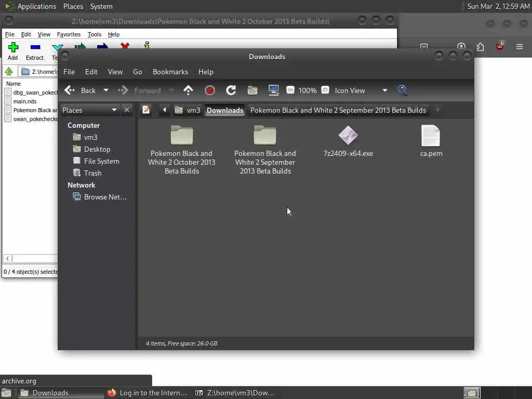Open the October 2013 Beta Builds folder

tap(181, 149)
